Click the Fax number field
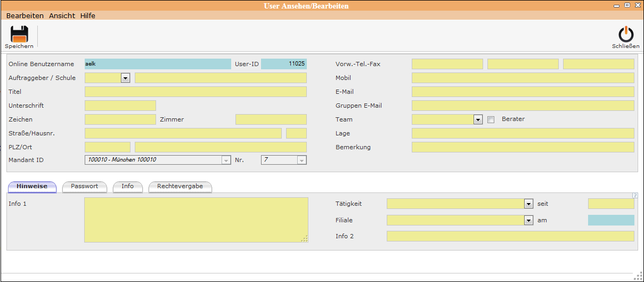 pyautogui.click(x=599, y=64)
